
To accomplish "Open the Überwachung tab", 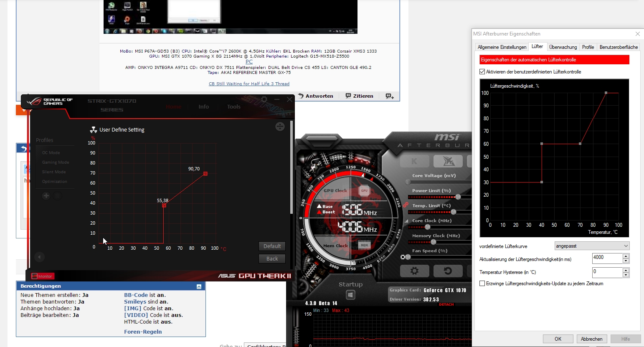I will [x=563, y=47].
